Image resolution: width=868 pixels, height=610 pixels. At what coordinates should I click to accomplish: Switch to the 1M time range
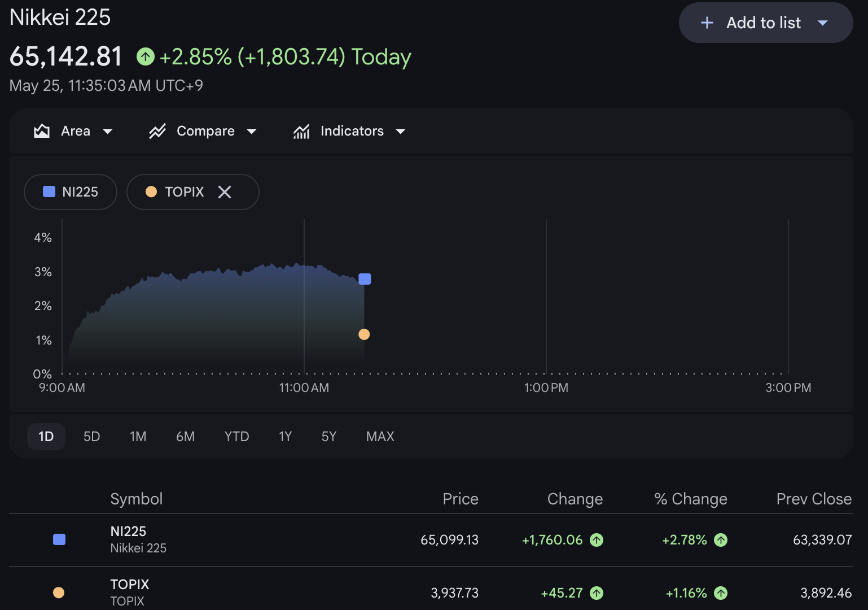coord(138,437)
